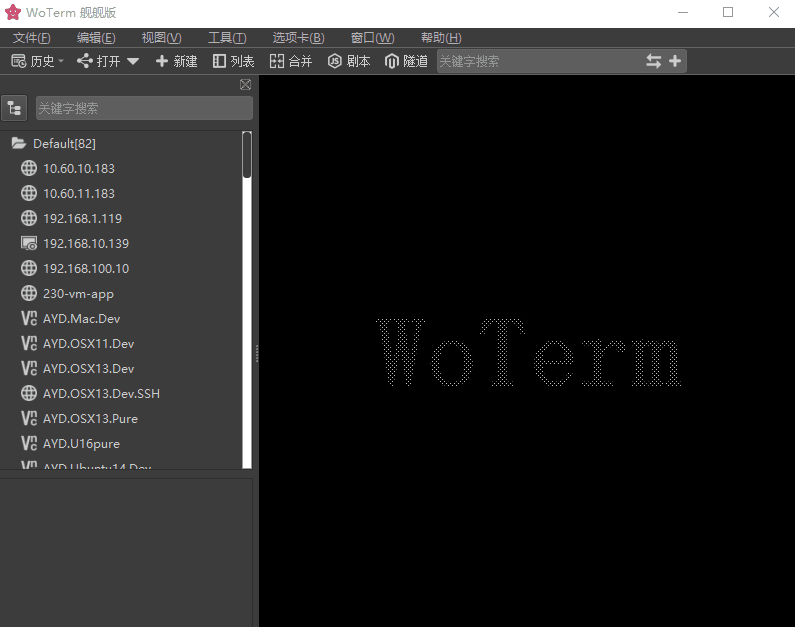Click the 合并 merge toolbar button
The width and height of the screenshot is (795, 627).
291,61
